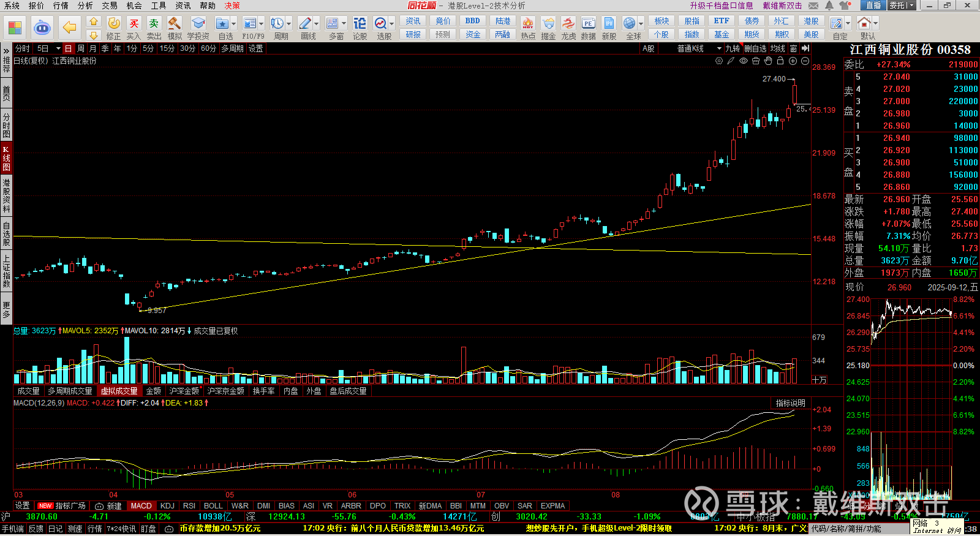
Task: Open the 龙虎 dragon-tiger icon
Action: pyautogui.click(x=568, y=23)
